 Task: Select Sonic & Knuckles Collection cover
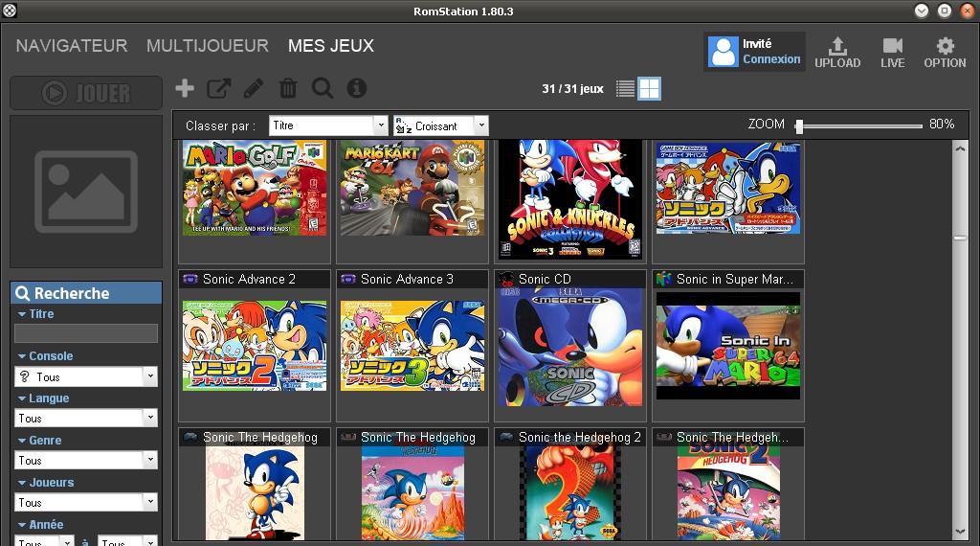pyautogui.click(x=570, y=199)
